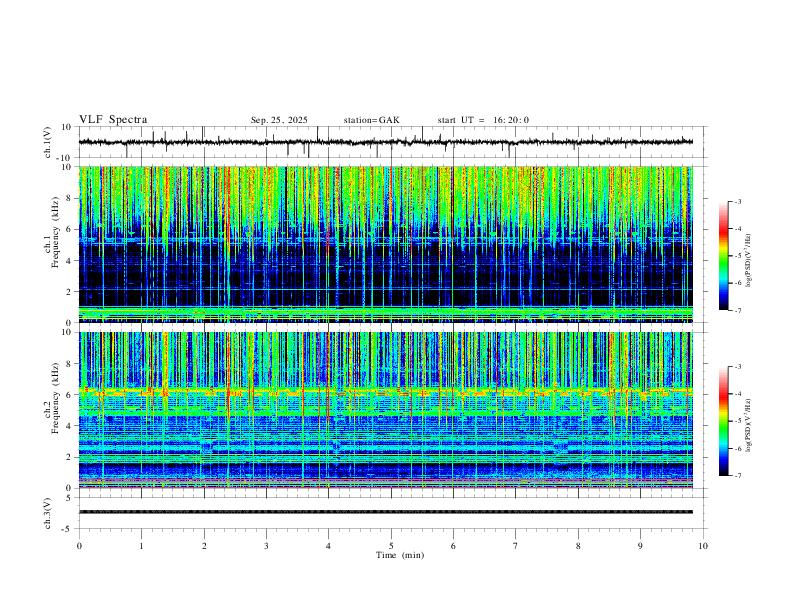
Task: Click ch.1 'Frequency (kHz)' axis label
Action: coord(55,231)
